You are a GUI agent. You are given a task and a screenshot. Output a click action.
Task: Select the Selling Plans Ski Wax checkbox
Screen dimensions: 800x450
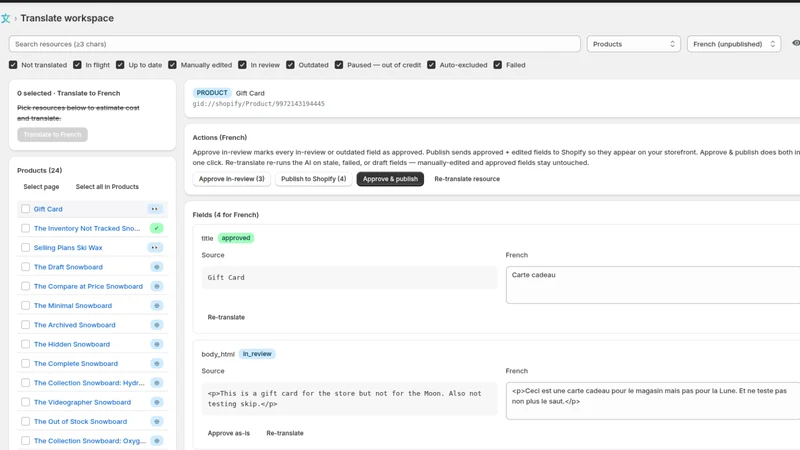[x=26, y=247]
